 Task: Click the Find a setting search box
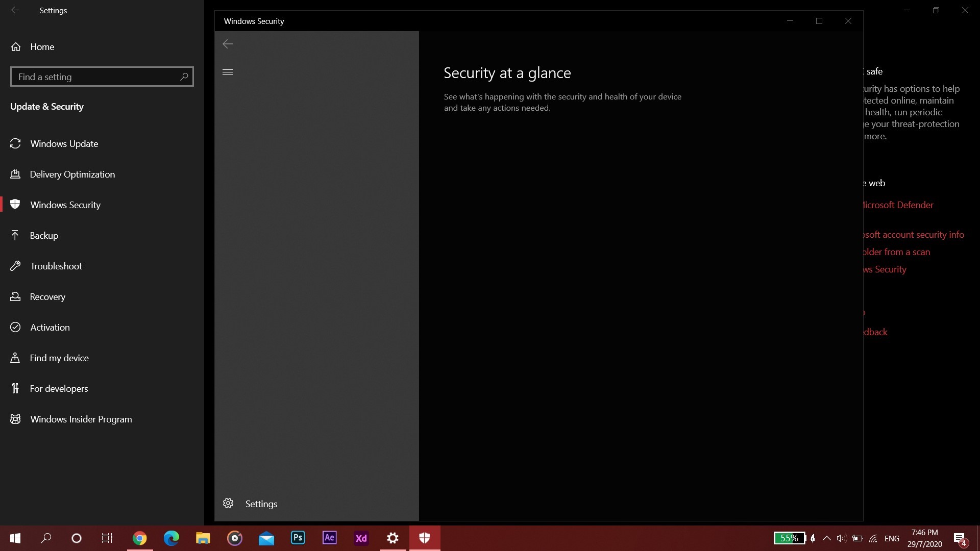(102, 77)
